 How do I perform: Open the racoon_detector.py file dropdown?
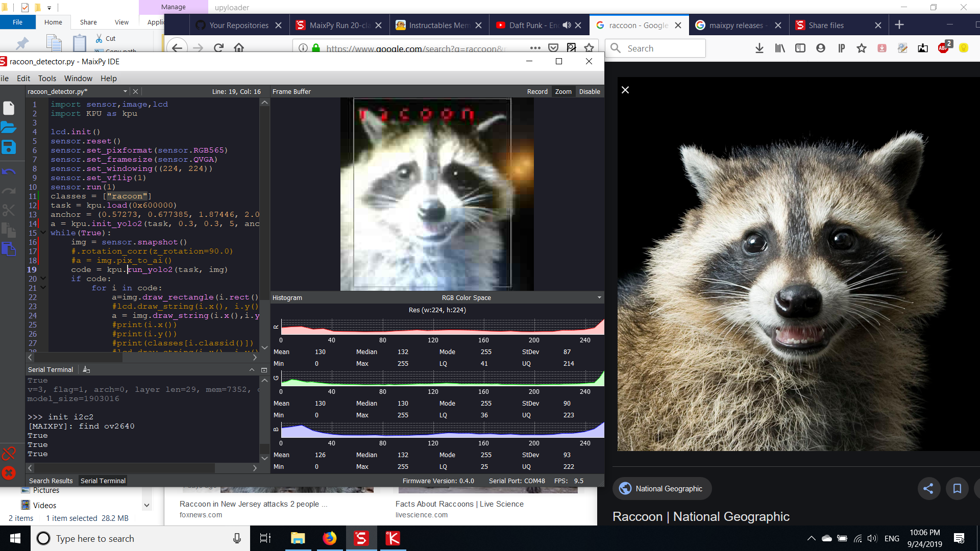[125, 92]
